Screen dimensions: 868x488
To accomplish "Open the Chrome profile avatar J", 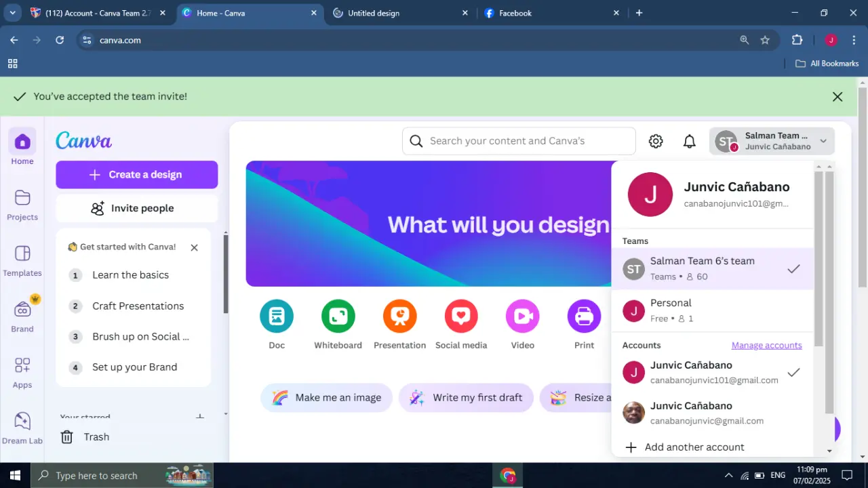I will click(831, 40).
